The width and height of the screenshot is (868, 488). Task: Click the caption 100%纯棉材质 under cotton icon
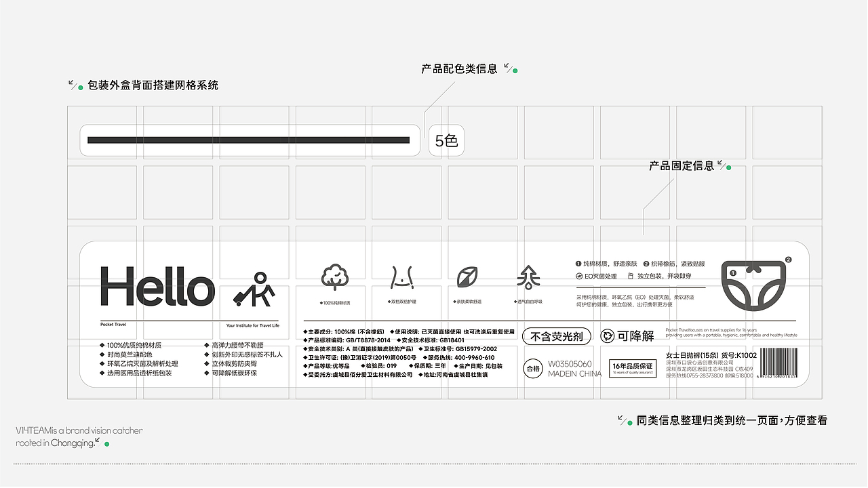335,302
